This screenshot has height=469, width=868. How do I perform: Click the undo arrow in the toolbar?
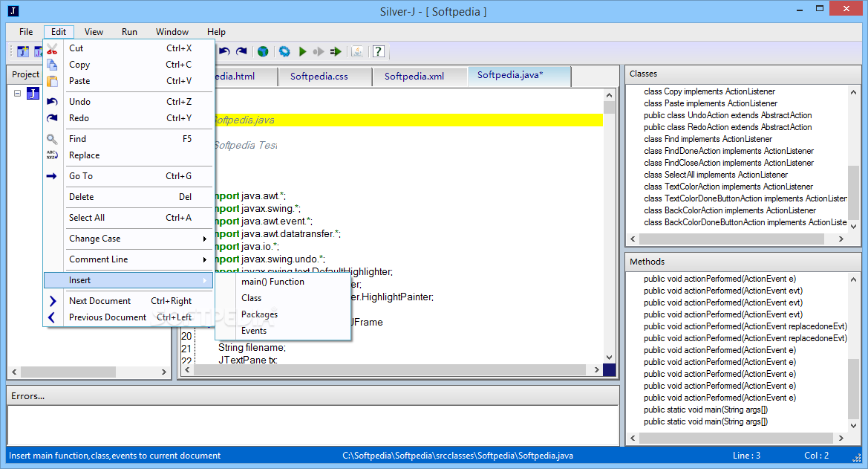(x=224, y=51)
